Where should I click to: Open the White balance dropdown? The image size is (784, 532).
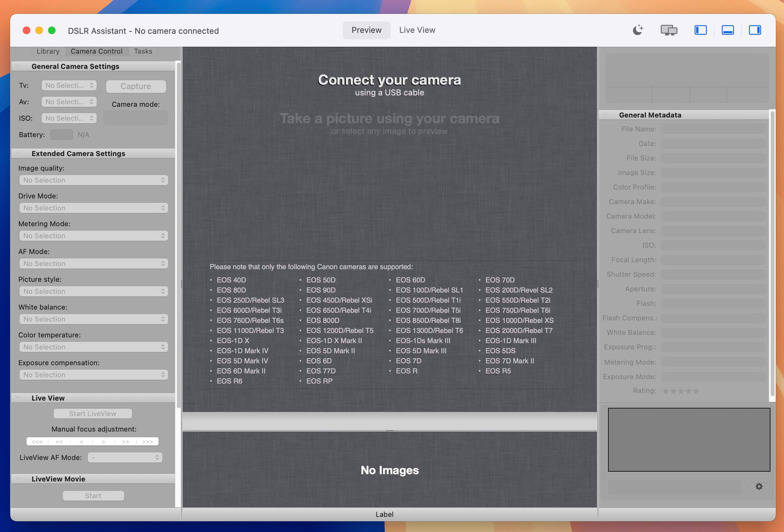coord(93,319)
